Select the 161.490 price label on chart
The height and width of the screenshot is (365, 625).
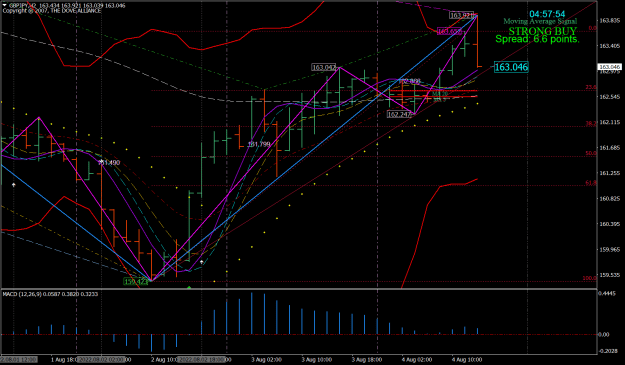pyautogui.click(x=109, y=163)
